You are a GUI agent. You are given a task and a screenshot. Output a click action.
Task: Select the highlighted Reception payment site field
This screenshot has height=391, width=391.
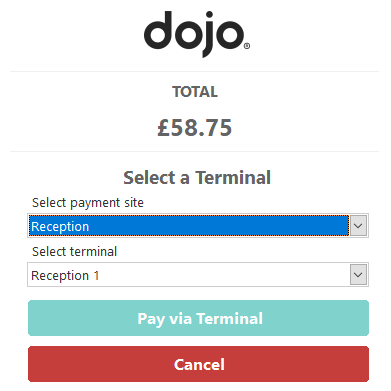198,226
